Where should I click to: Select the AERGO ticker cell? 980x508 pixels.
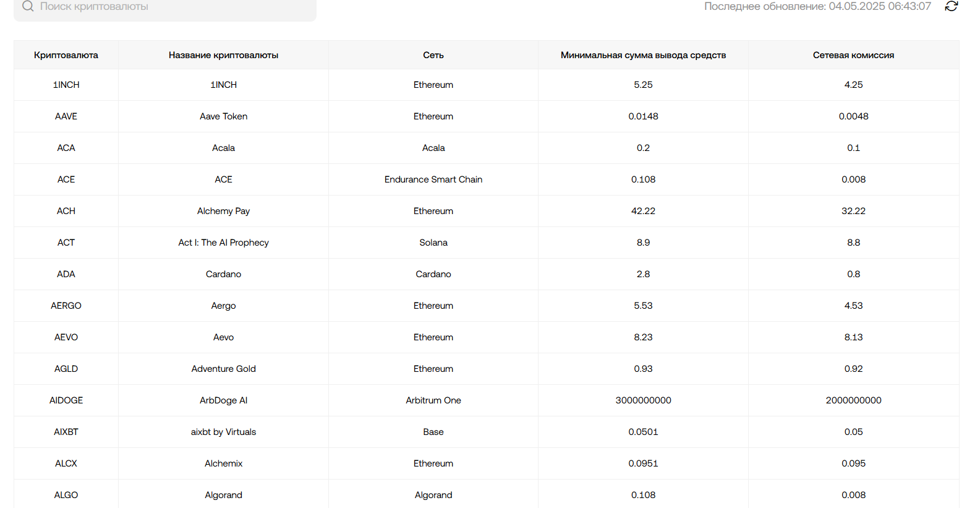[x=66, y=306]
